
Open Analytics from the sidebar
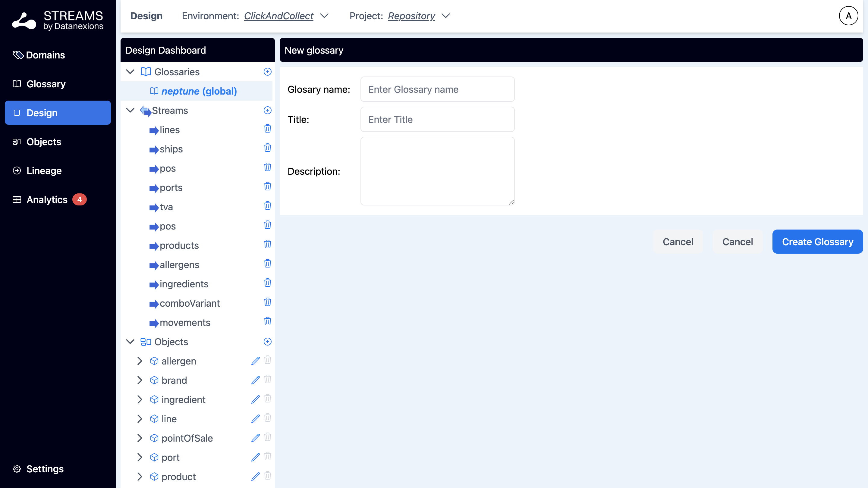(47, 200)
